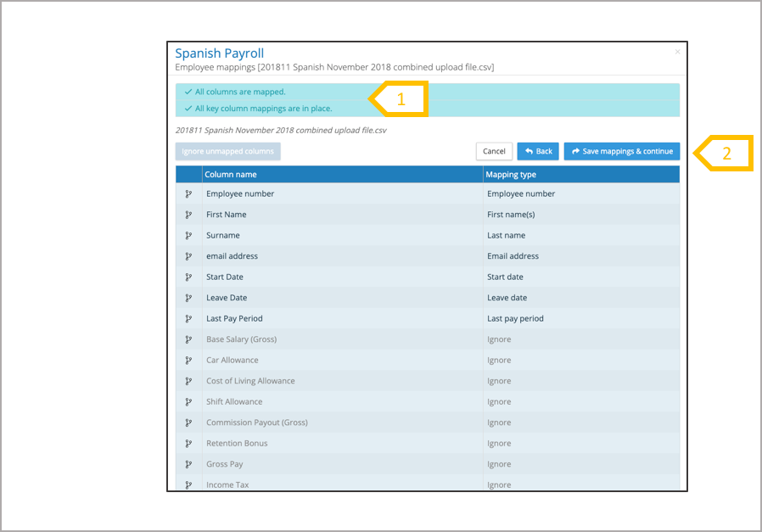Change Ignore mapping for Shift Allowance

pyautogui.click(x=499, y=401)
